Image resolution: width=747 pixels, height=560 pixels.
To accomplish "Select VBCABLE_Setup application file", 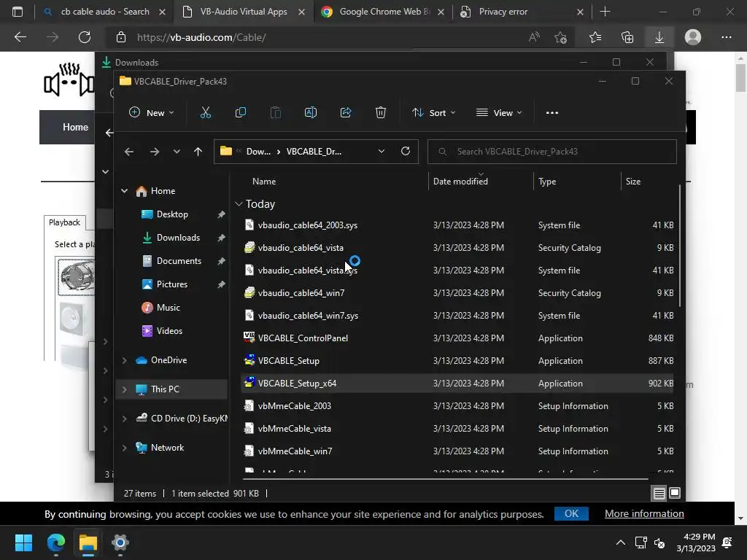I will (288, 361).
